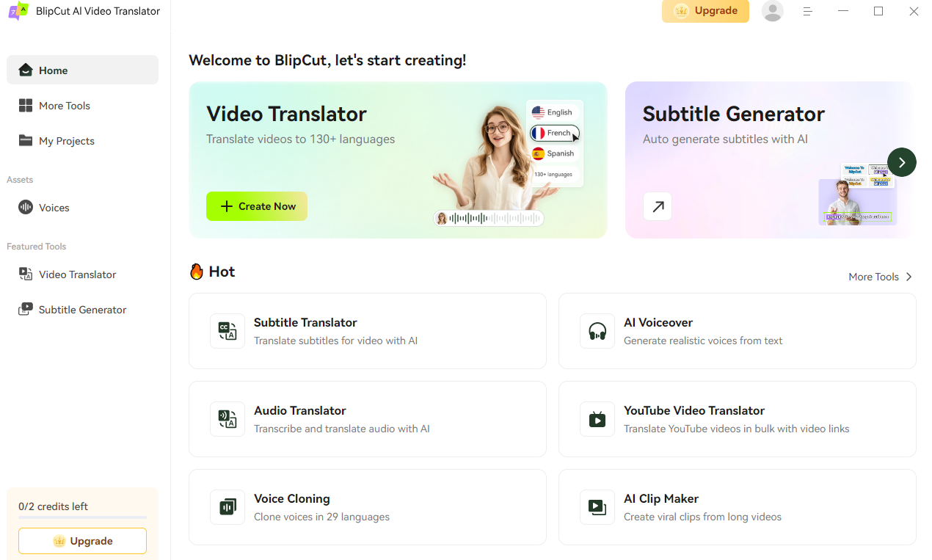Click the Audio Translator icon

point(227,419)
